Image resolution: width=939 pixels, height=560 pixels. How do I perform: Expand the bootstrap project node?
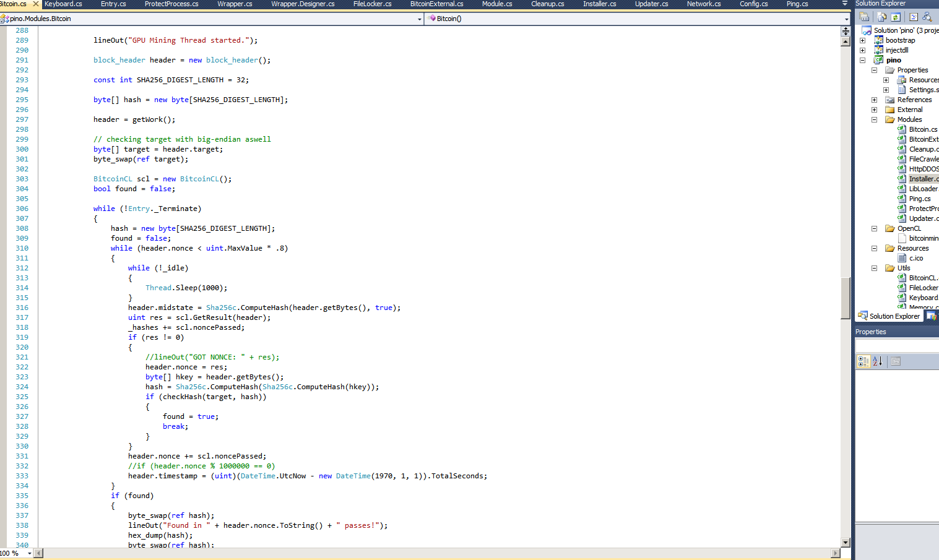tap(862, 40)
